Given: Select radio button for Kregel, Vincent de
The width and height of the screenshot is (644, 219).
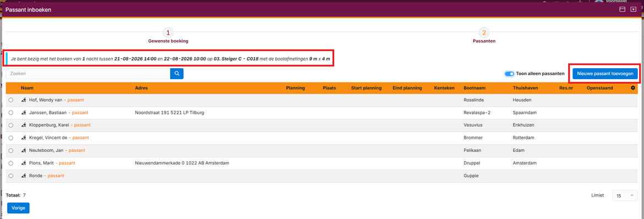Looking at the screenshot, I should point(10,138).
